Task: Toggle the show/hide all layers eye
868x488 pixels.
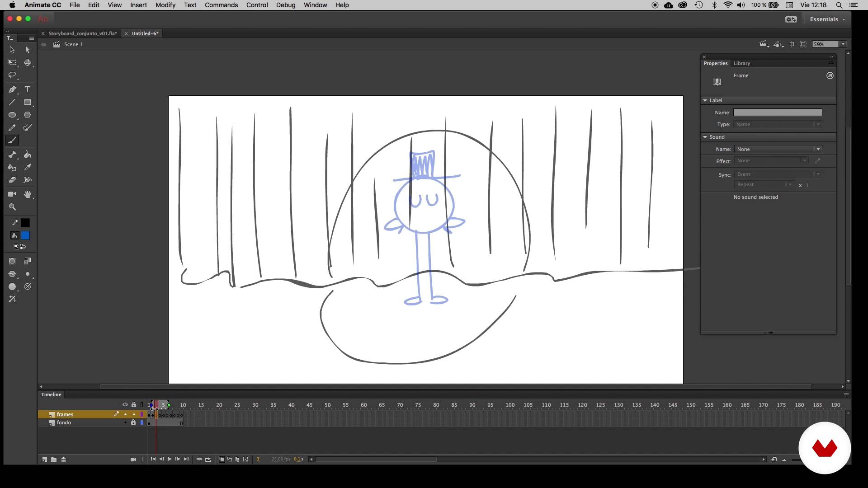Action: tap(125, 405)
